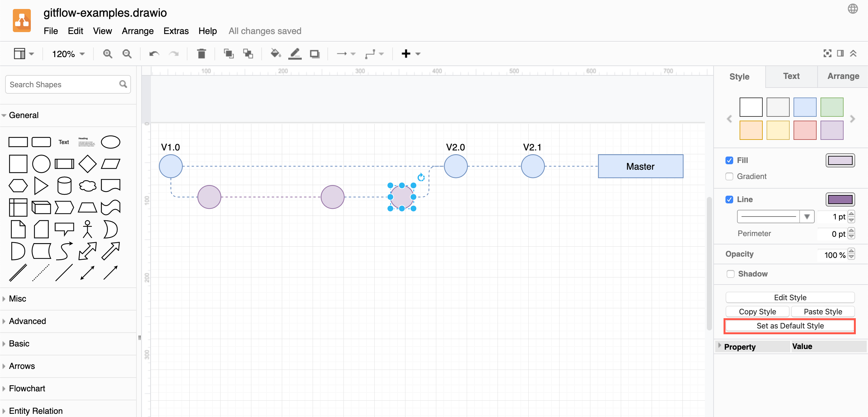Click the Zoom In magnifier icon
The image size is (868, 417).
[108, 54]
